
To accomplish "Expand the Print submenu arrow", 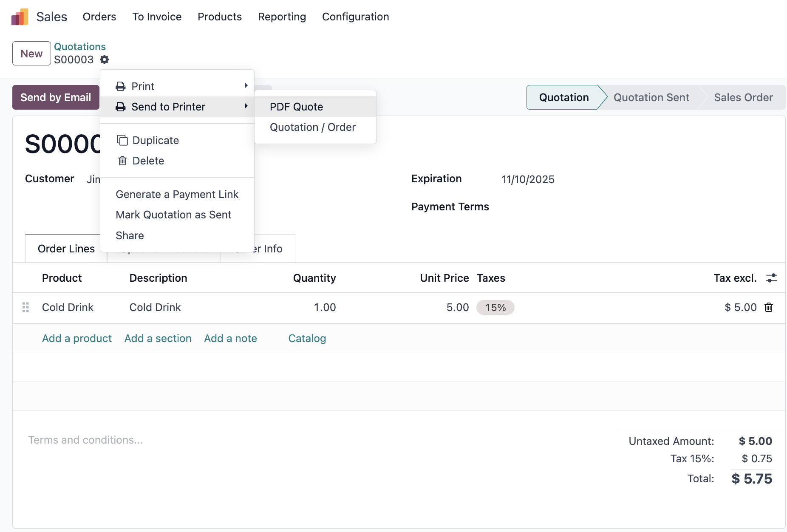I will 246,86.
